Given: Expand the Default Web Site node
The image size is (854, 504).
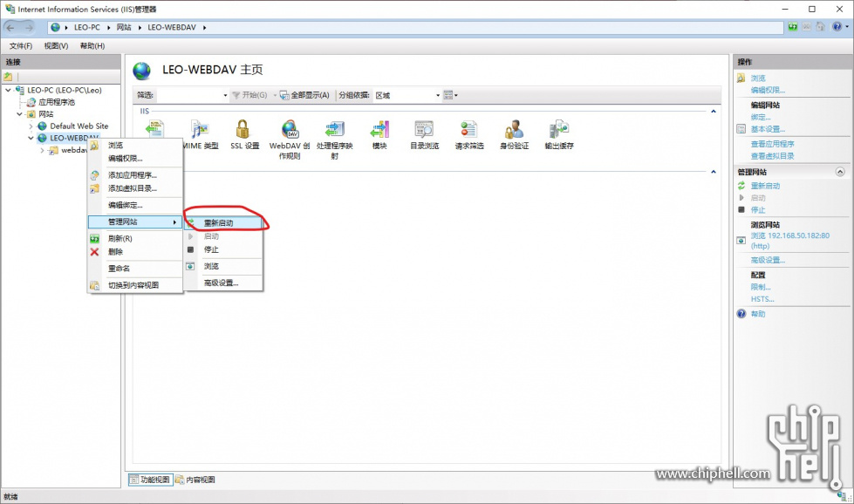Looking at the screenshot, I should point(31,126).
